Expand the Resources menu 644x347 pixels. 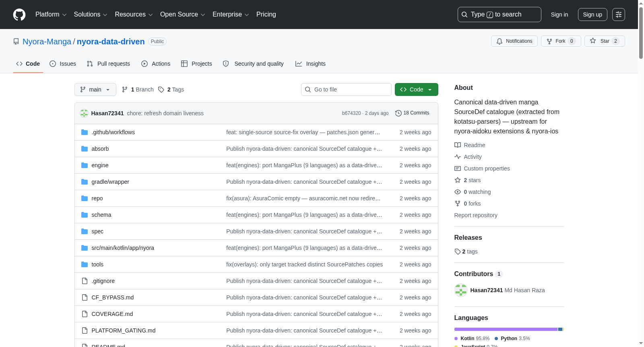click(x=134, y=15)
